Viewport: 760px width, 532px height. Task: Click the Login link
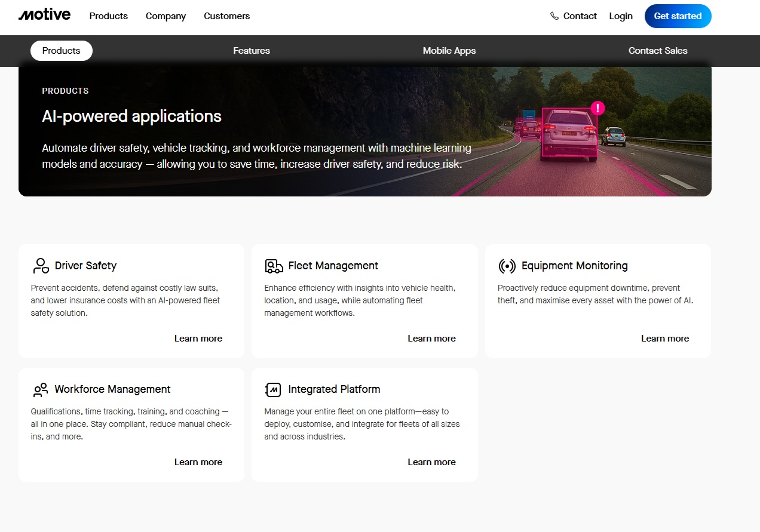click(x=621, y=16)
